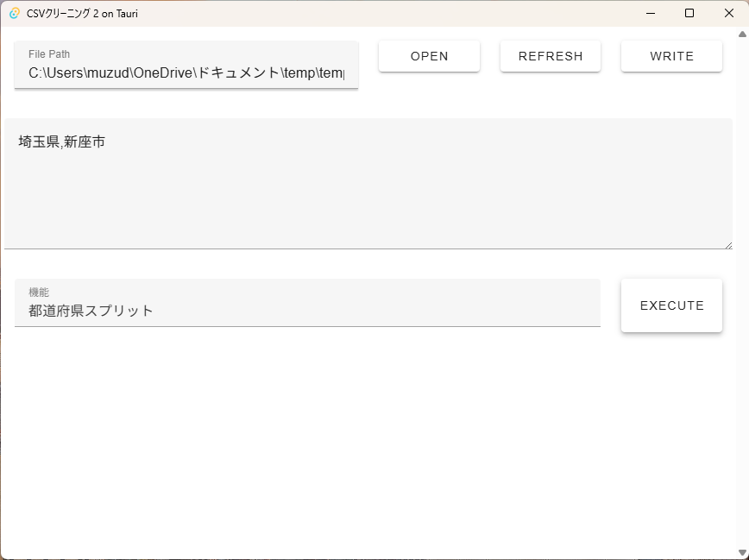Open the 機能 function dropdown

pos(307,303)
